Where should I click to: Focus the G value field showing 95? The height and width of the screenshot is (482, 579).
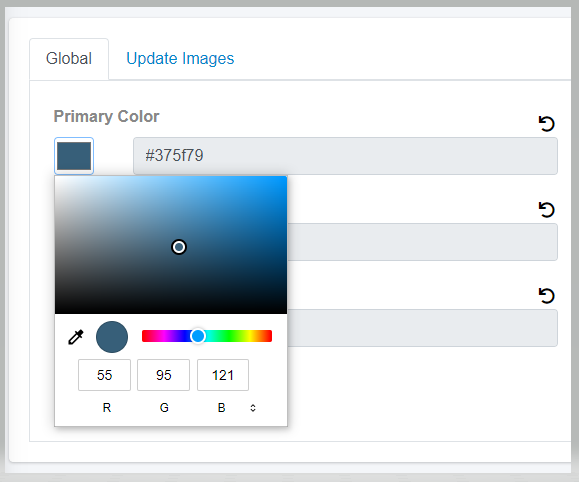(x=164, y=375)
